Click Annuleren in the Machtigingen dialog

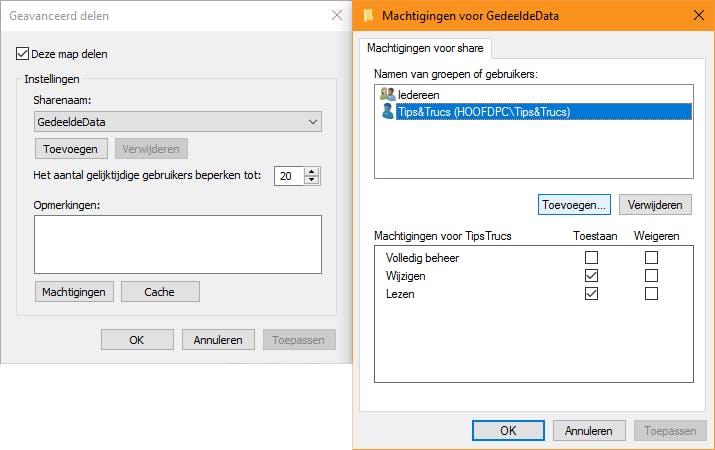(588, 431)
